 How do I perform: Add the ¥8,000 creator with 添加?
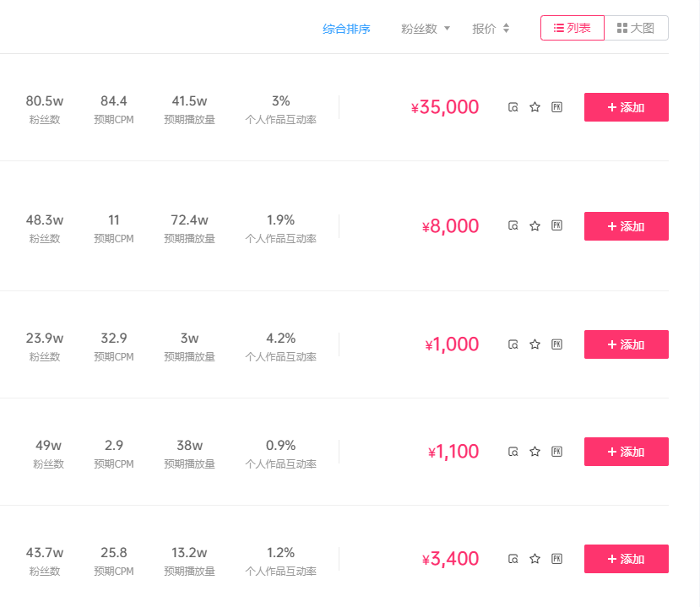(x=626, y=226)
